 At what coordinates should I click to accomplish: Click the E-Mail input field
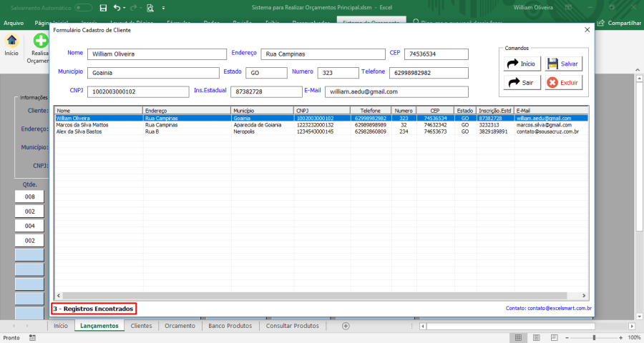396,92
